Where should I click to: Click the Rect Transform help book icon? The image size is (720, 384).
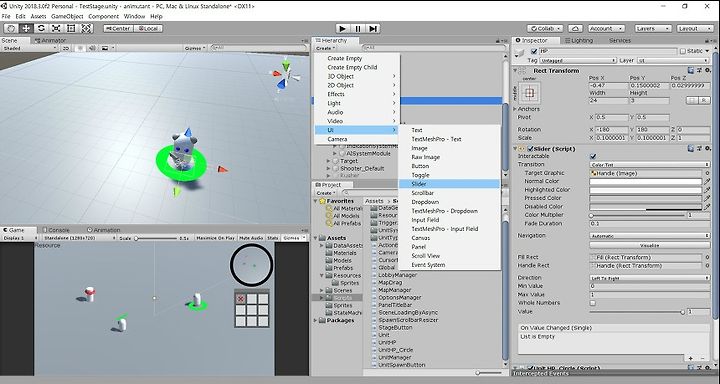[x=691, y=71]
